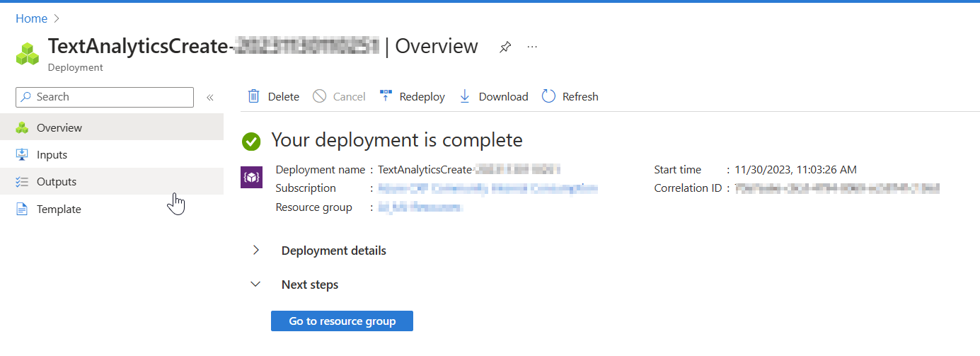
Task: Click the Delete trash can icon
Action: pos(253,96)
